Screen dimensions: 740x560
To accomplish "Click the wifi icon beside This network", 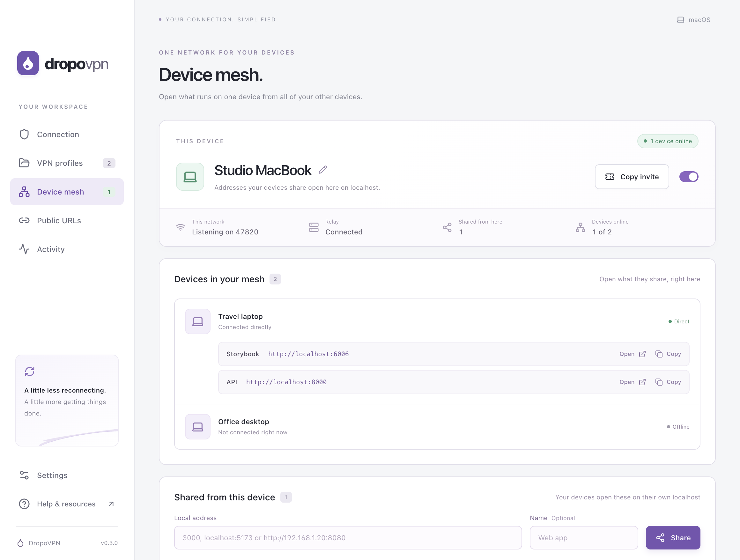I will click(x=181, y=227).
